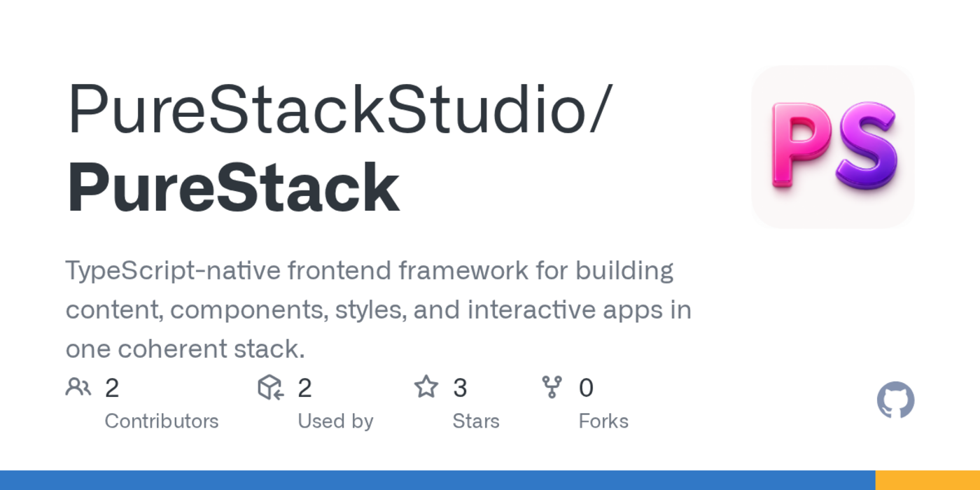Viewport: 980px width, 490px height.
Task: Click the GitHub octocat logo icon
Action: point(895,400)
